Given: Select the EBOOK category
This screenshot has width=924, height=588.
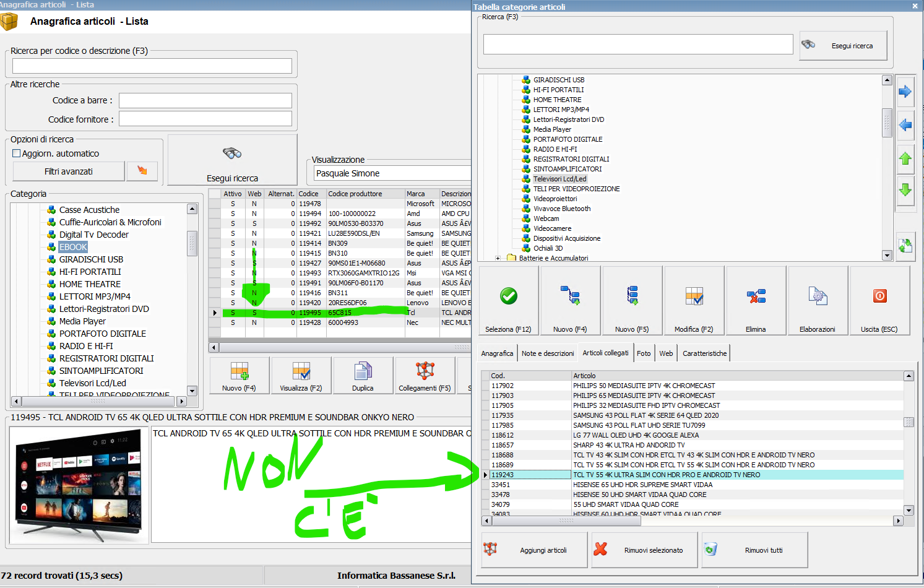Looking at the screenshot, I should 73,247.
